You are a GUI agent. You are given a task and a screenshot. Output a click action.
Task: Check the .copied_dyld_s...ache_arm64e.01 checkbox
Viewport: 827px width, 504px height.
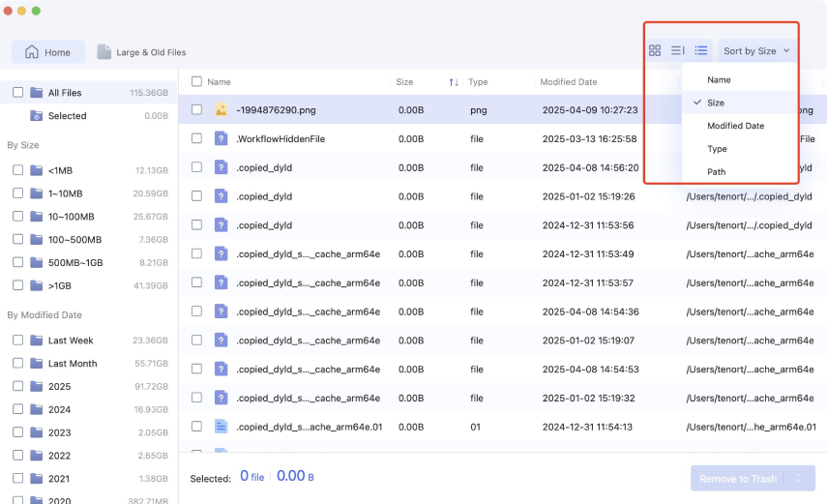(x=196, y=426)
